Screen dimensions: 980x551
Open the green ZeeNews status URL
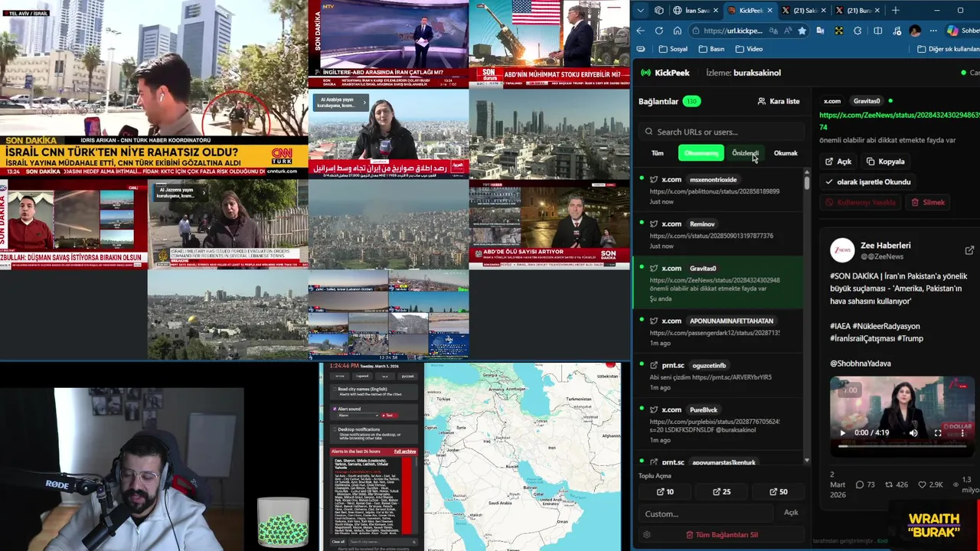899,120
